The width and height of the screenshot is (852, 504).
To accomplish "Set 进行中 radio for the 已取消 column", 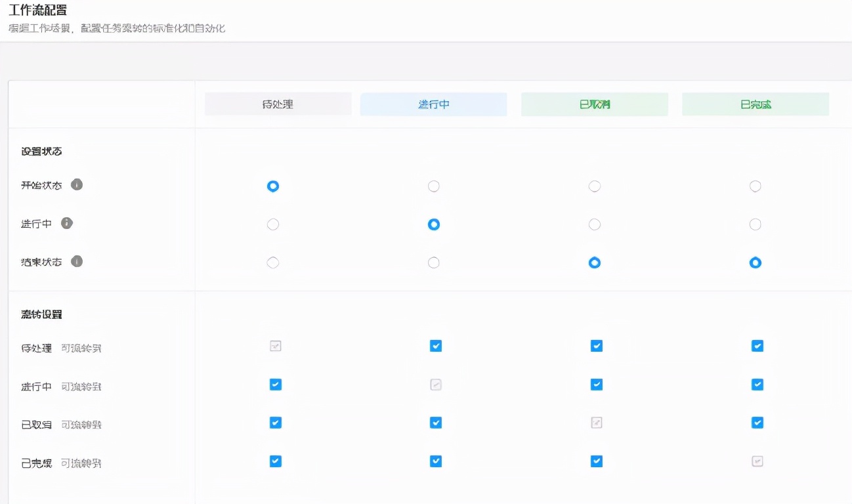I will 594,224.
